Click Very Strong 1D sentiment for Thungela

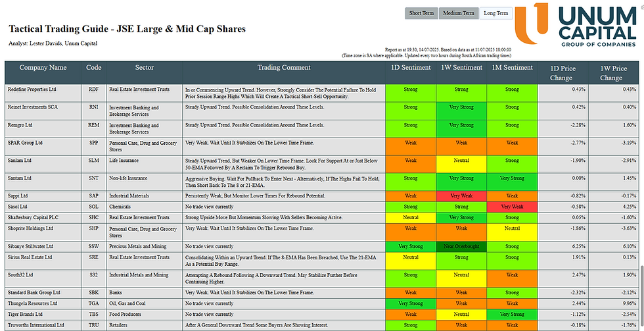tap(411, 304)
